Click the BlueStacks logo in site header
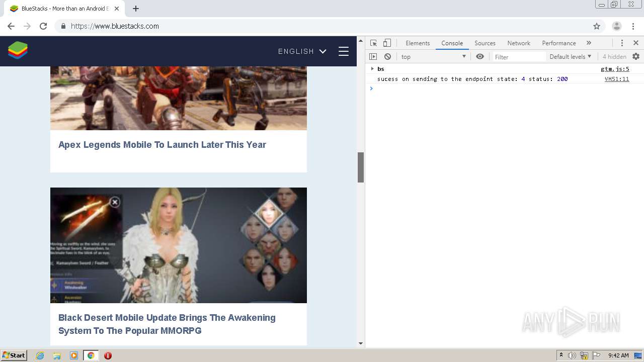Viewport: 644px width, 362px height. [x=18, y=51]
